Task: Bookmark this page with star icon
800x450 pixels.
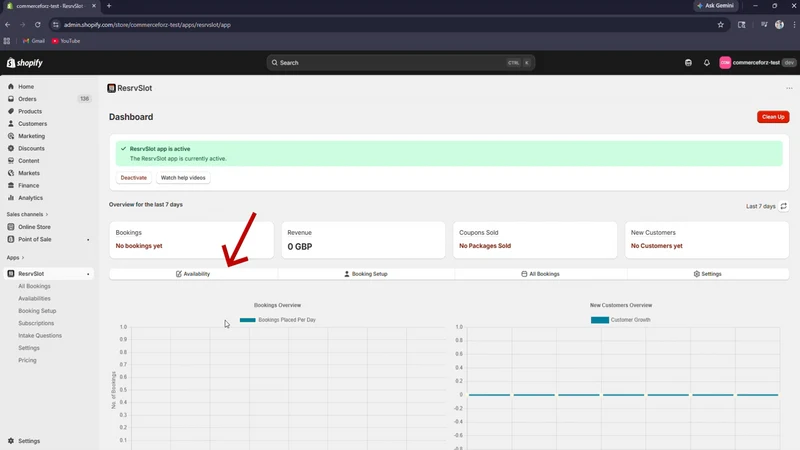Action: tap(720, 24)
